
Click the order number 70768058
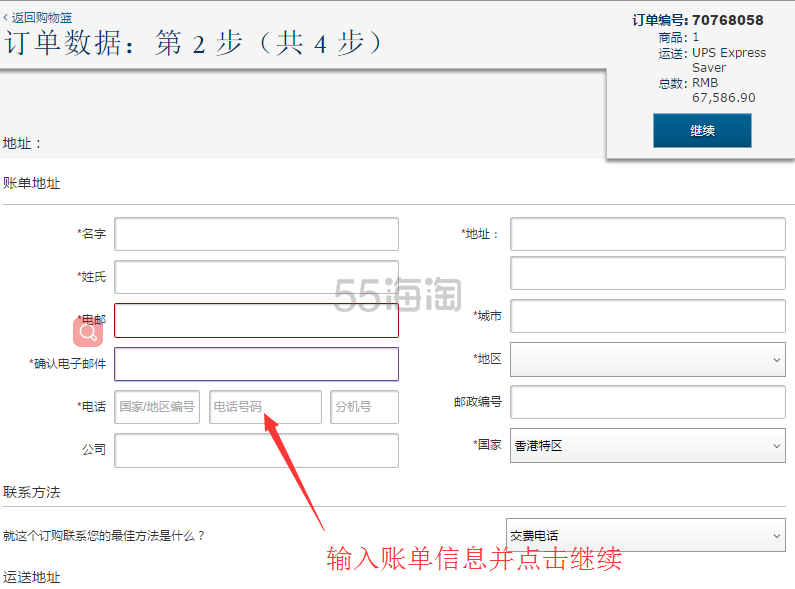click(x=727, y=20)
